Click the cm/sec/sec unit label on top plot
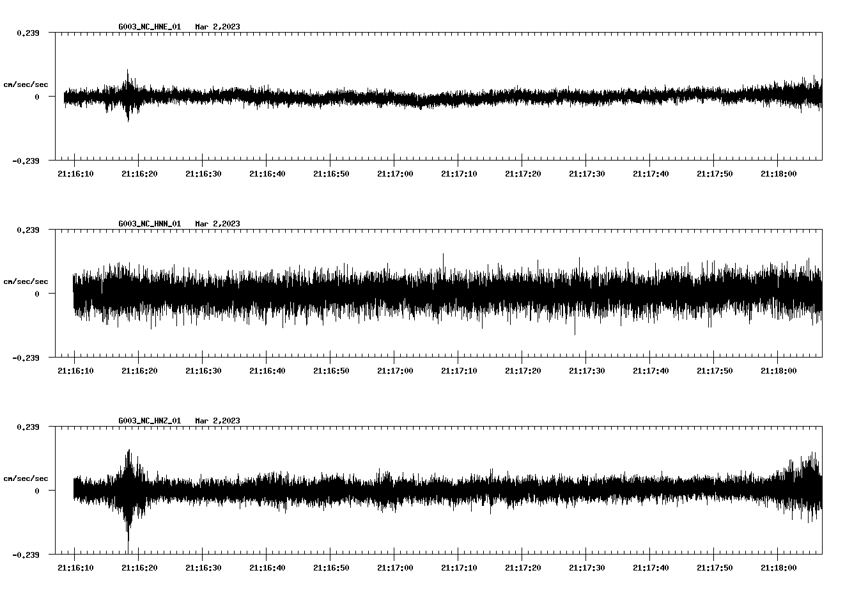 point(26,84)
